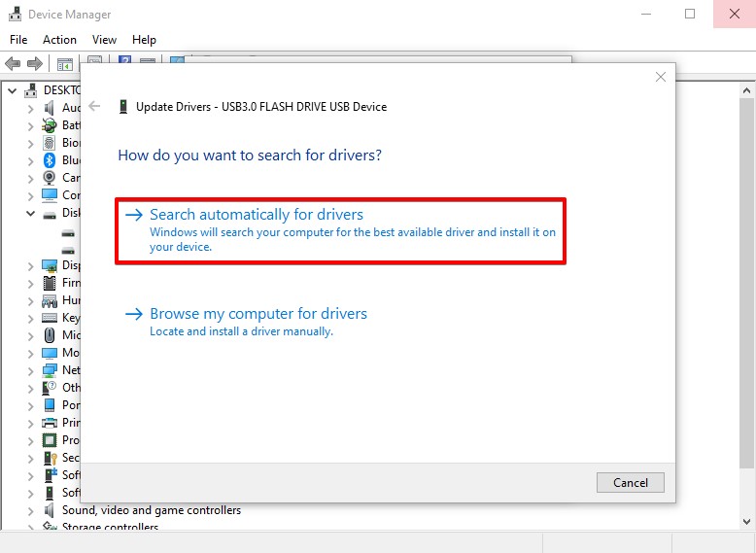The image size is (756, 553).
Task: Collapse the DESKTOP computer root node
Action: pyautogui.click(x=13, y=90)
